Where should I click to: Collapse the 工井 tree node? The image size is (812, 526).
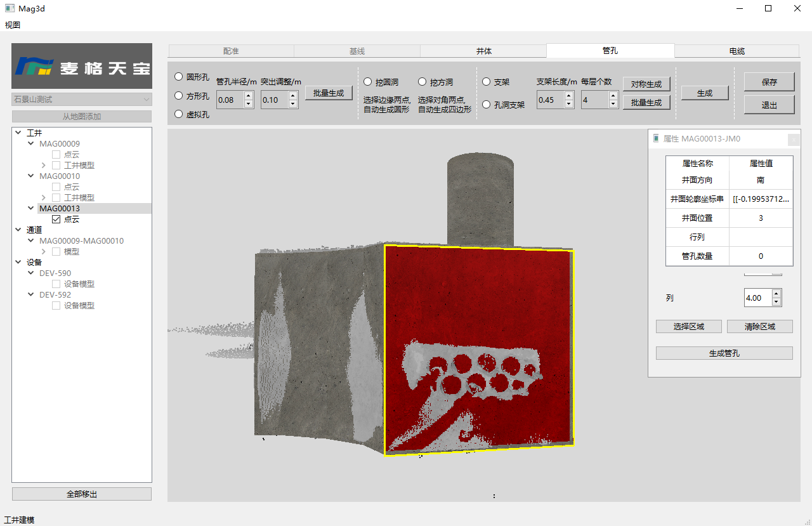18,133
